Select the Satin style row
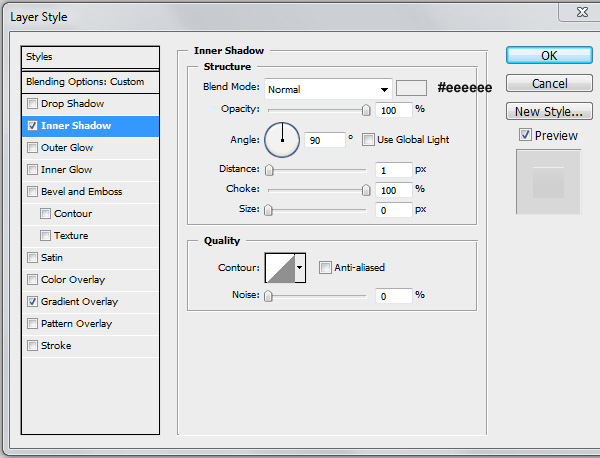The height and width of the screenshot is (458, 600). 90,258
